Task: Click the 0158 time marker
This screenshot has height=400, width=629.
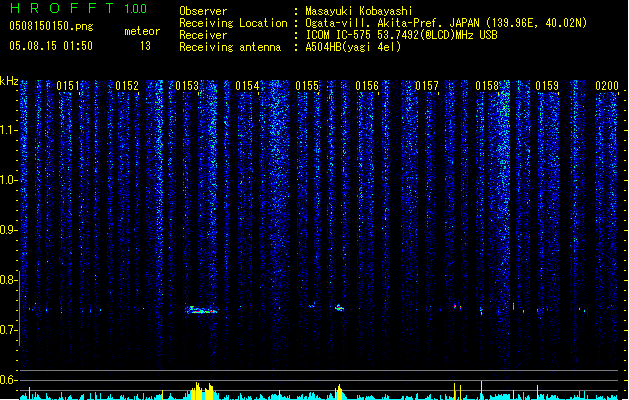Action: [x=487, y=86]
